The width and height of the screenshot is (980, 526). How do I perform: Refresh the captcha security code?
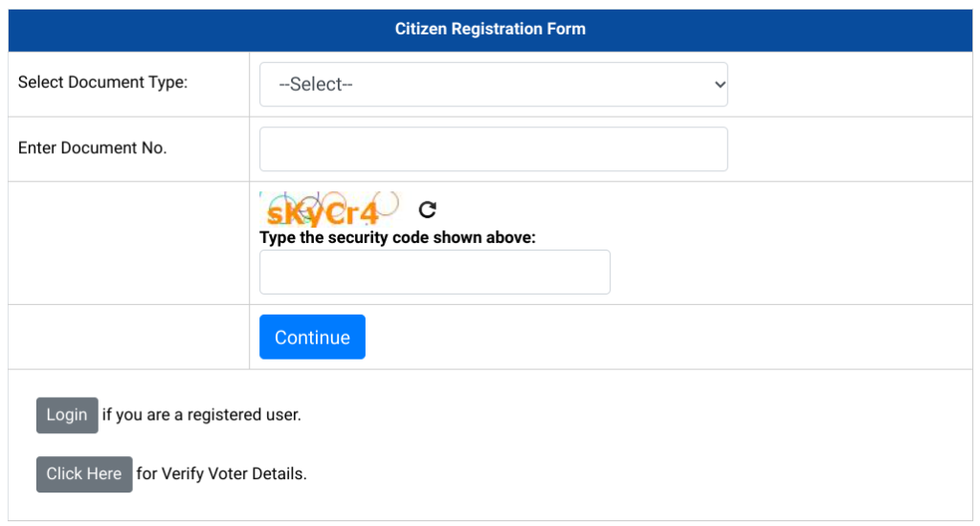point(428,209)
